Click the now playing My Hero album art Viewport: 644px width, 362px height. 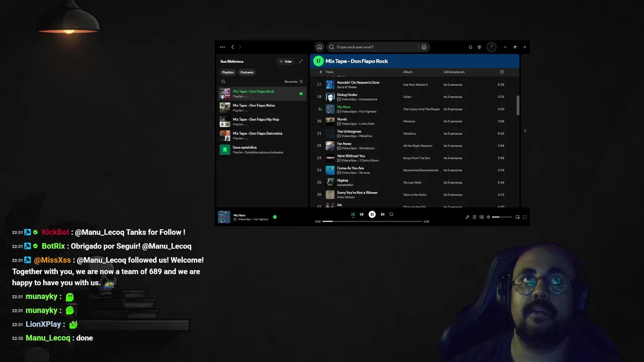click(224, 217)
